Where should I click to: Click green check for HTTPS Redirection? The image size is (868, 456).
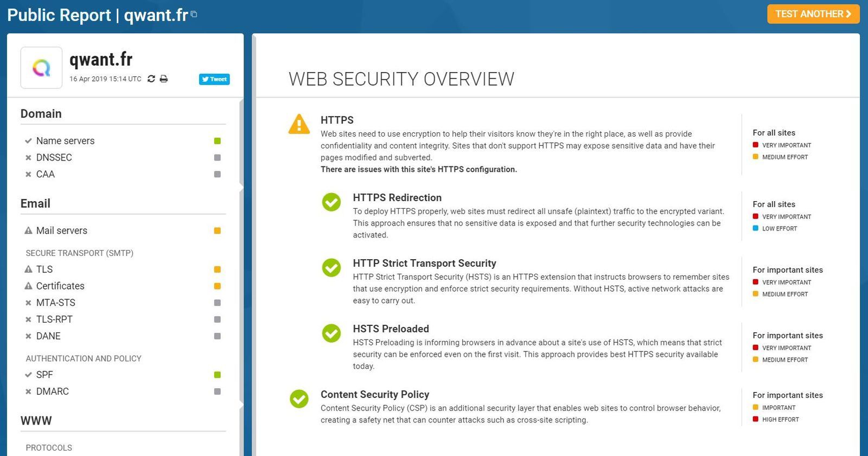(331, 202)
